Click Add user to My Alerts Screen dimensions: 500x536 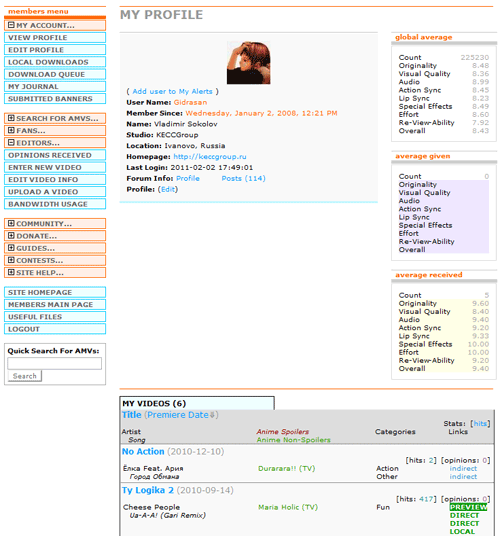[x=173, y=91]
